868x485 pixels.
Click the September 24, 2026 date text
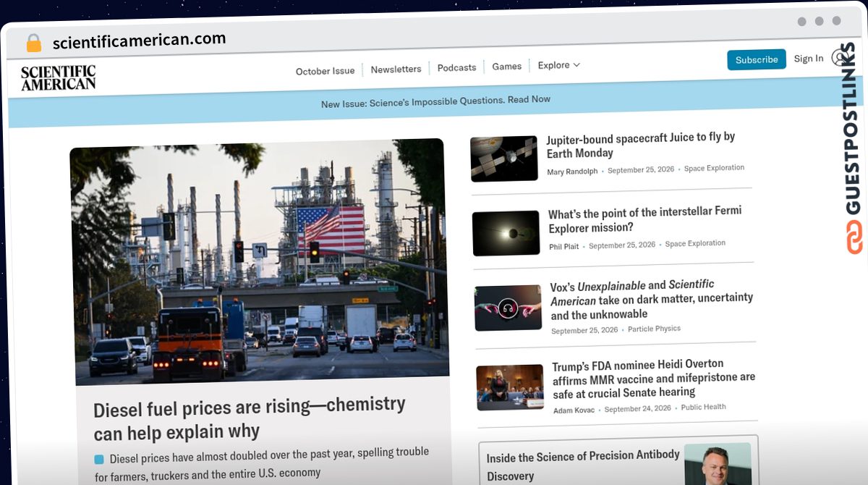pyautogui.click(x=638, y=408)
